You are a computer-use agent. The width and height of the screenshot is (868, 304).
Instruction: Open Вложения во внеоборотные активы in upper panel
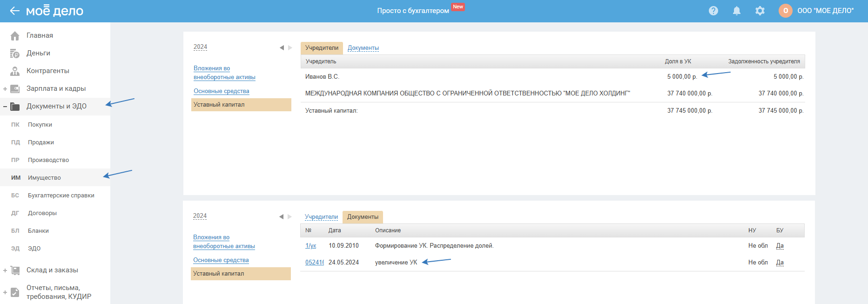click(x=224, y=73)
